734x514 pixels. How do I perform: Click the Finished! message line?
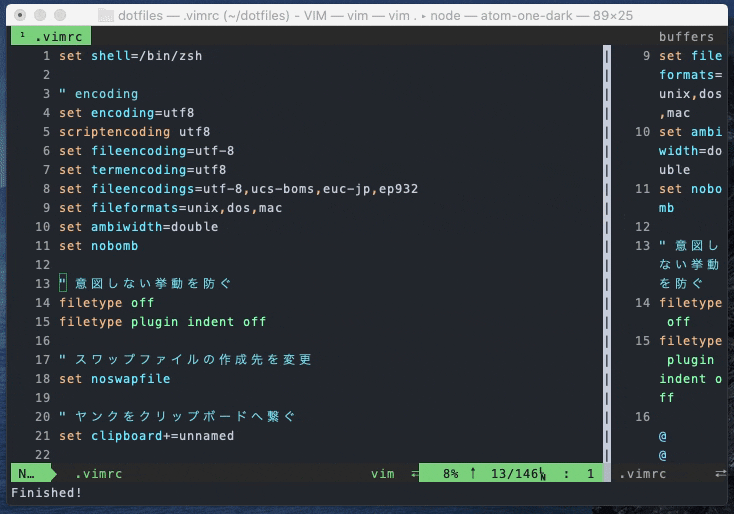click(46, 492)
